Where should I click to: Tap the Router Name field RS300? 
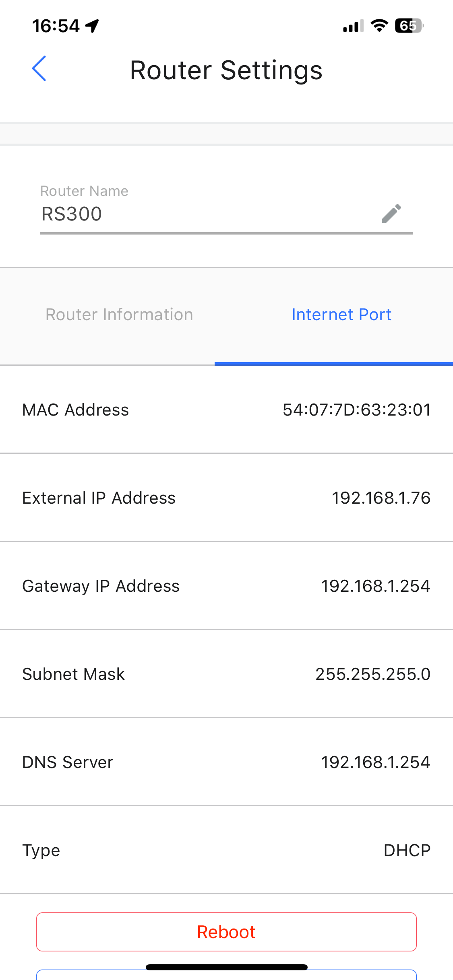(201, 214)
